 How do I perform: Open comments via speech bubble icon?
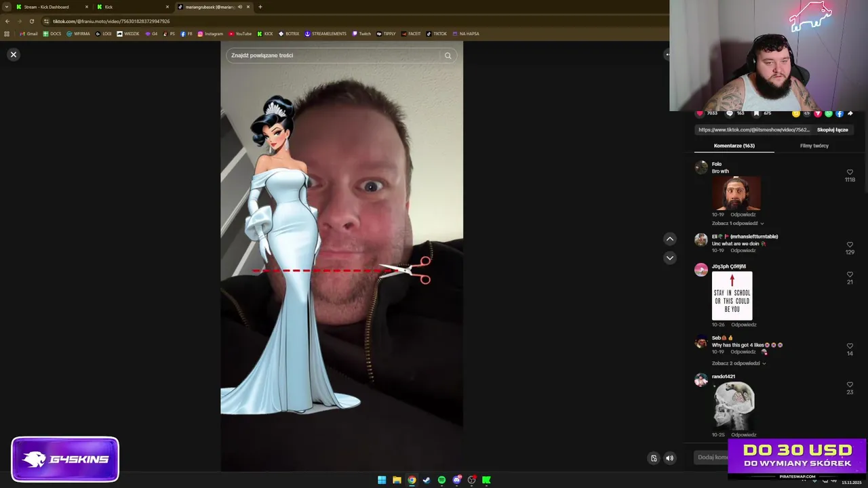coord(730,113)
